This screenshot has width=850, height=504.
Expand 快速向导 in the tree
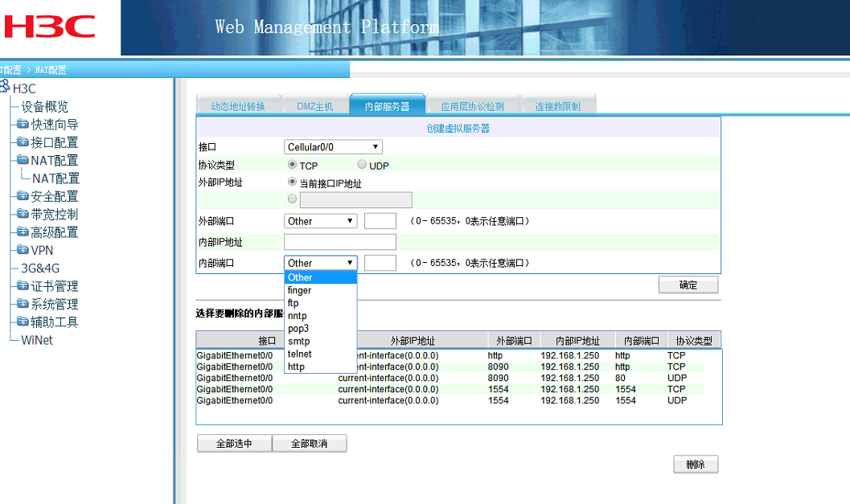54,125
